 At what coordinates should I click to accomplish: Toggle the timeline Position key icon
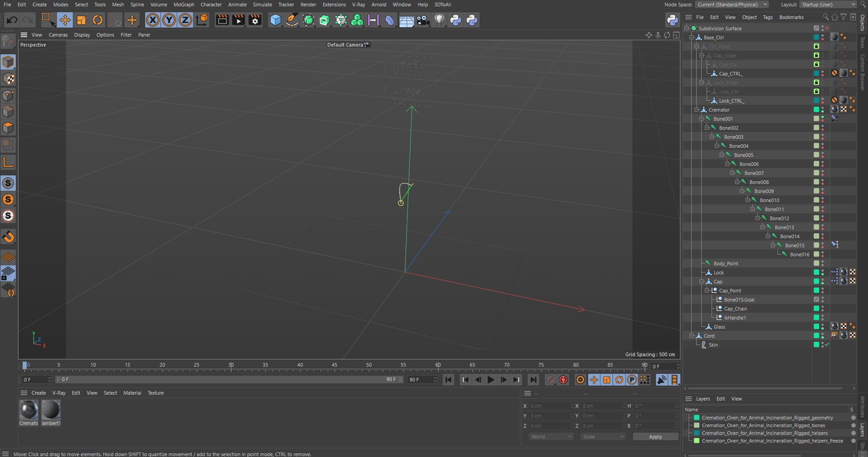(594, 380)
